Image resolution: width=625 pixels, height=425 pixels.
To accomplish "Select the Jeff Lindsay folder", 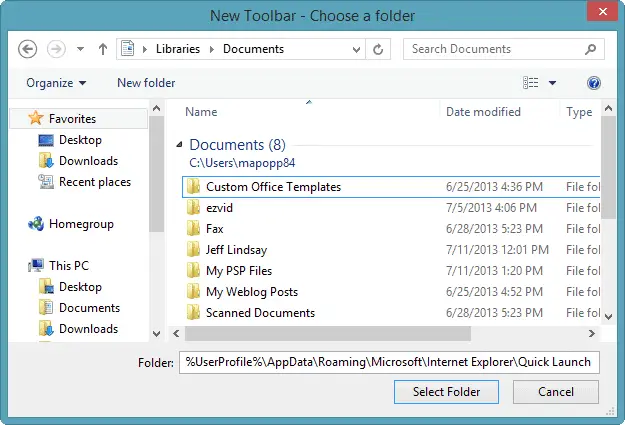I will tap(391, 250).
